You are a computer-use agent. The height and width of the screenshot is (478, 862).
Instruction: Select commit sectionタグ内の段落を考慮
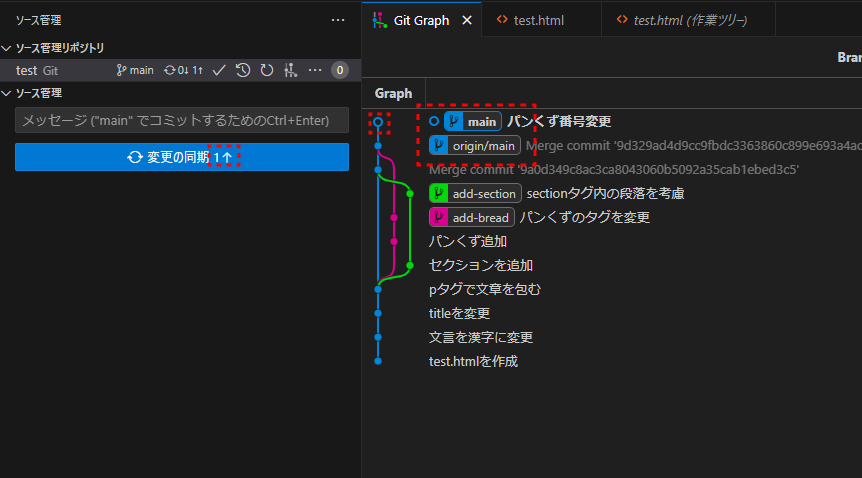[x=605, y=194]
